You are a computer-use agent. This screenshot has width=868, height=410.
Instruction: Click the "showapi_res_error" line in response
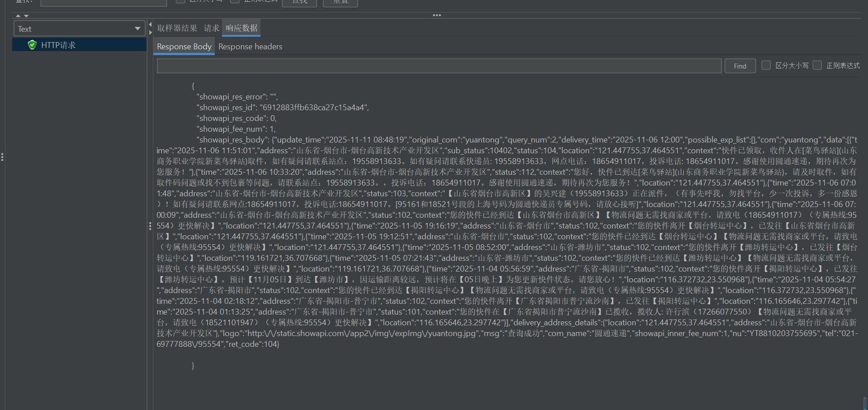(x=237, y=97)
